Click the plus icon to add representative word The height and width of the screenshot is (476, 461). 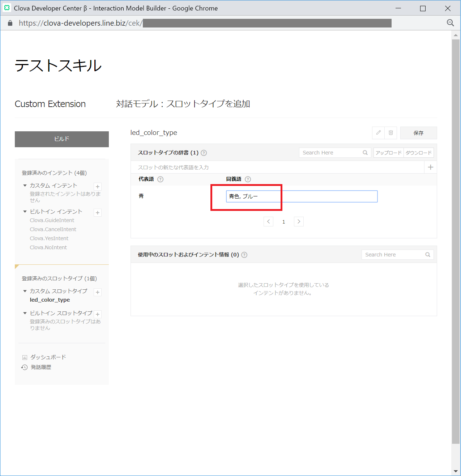(430, 167)
